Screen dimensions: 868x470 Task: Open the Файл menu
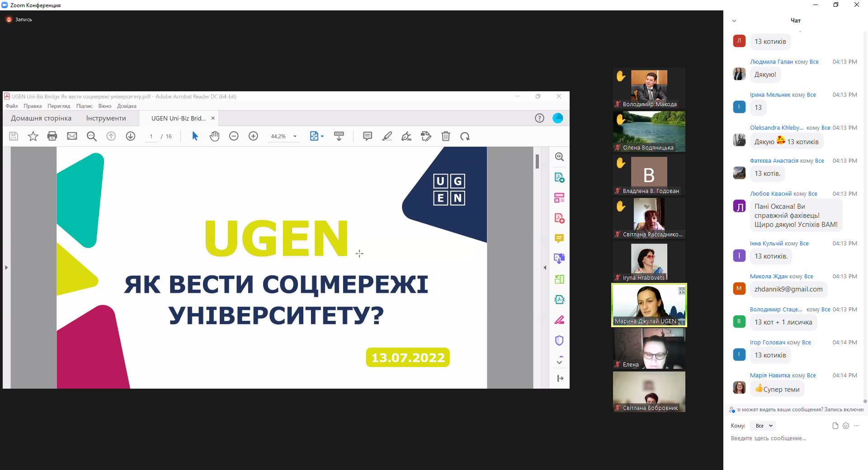12,106
